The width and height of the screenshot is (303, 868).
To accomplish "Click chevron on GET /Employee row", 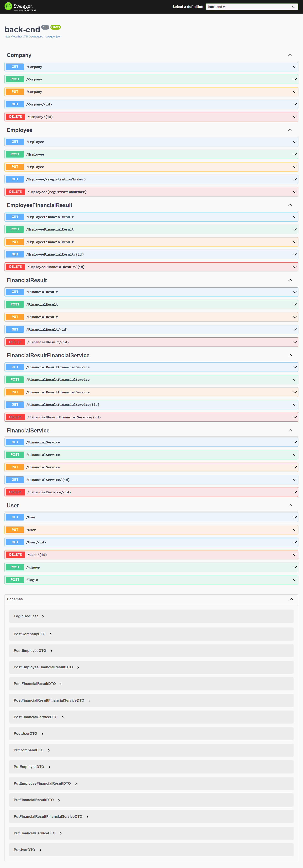I will coord(295,142).
